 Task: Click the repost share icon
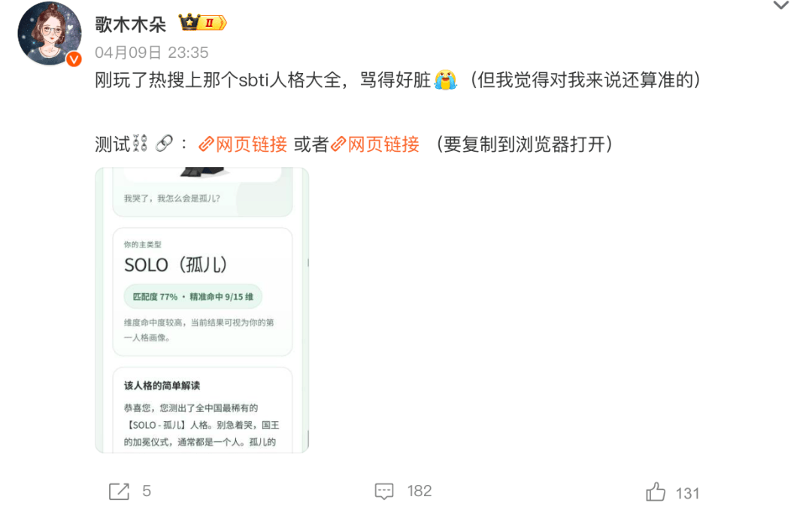point(119,491)
